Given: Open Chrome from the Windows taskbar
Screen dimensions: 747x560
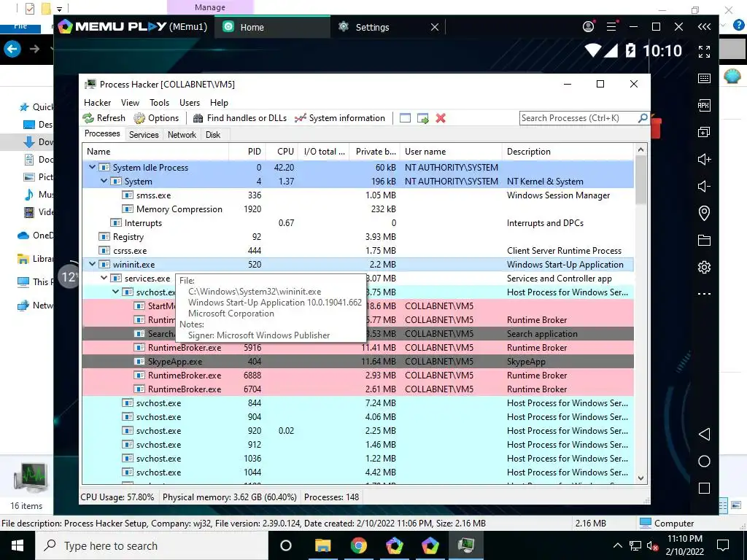Looking at the screenshot, I should pos(359,545).
